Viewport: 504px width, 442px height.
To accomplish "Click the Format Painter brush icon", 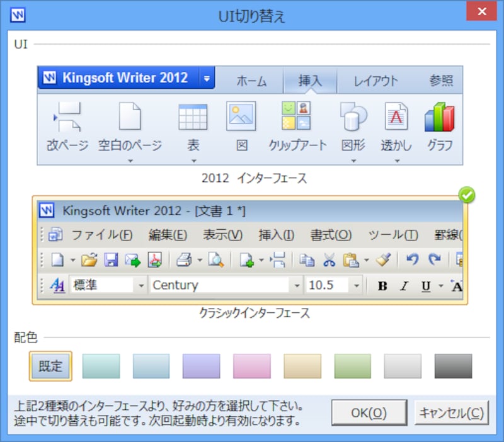I will (x=384, y=260).
